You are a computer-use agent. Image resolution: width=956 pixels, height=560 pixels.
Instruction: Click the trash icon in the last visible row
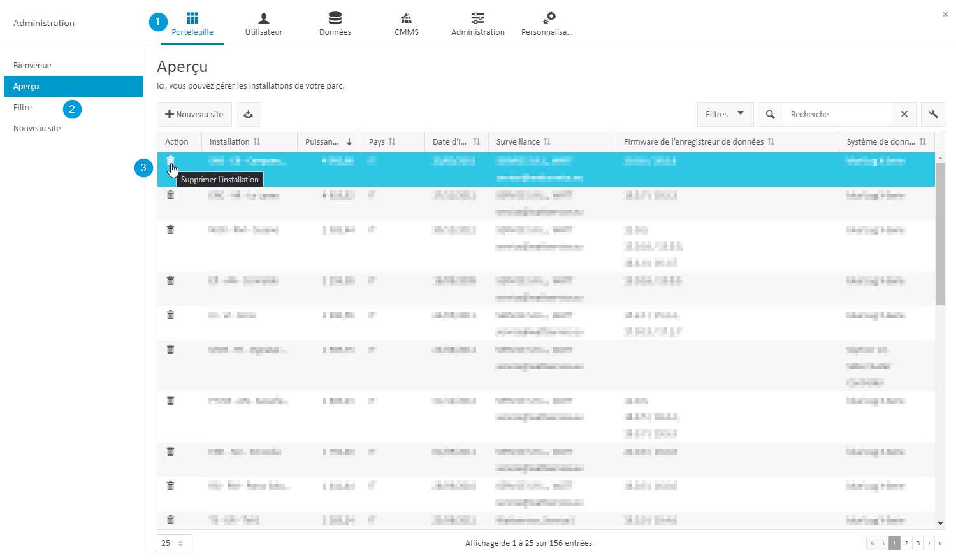point(170,520)
